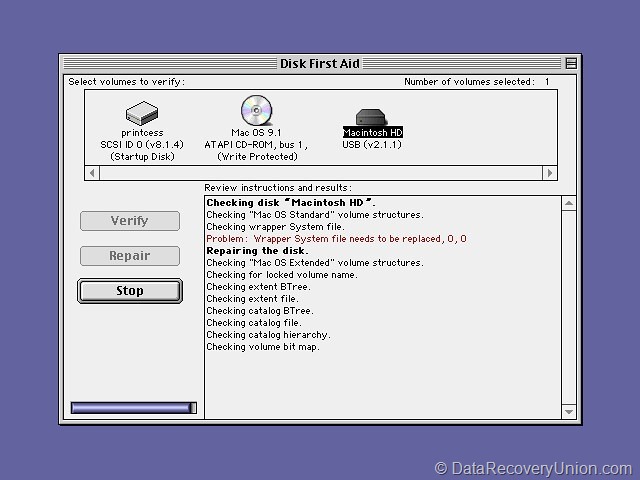Click the Disk First Aid title bar text
Screen dimensions: 640x480
coord(320,63)
